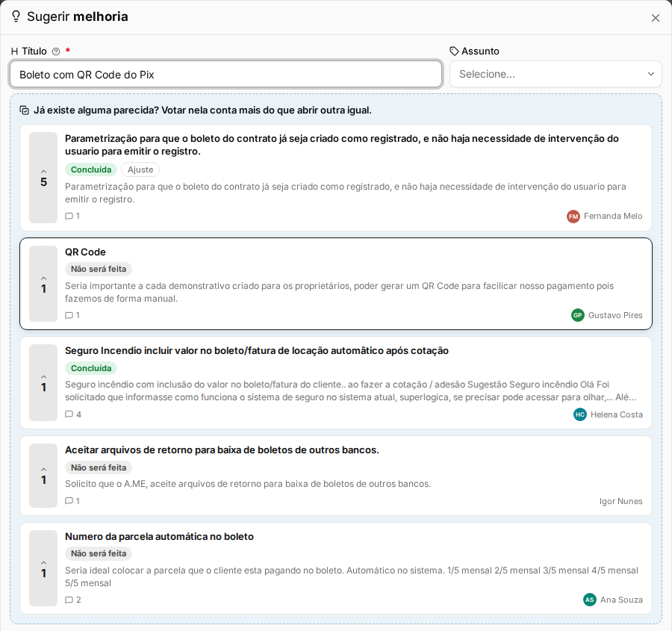Click the author name Fernanda Melo
This screenshot has width=672, height=631.
click(613, 216)
